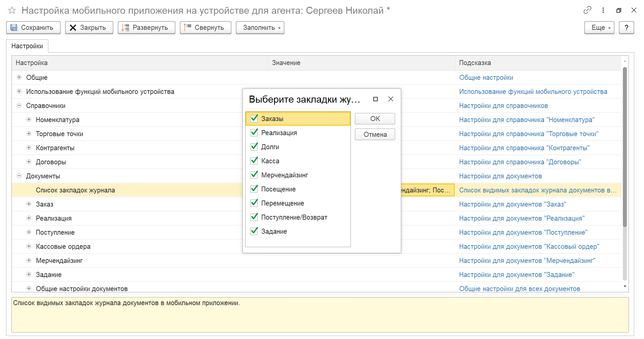Click scrollbar up arrow in settings table
Viewport: 644px width, 339px height.
coord(625,61)
